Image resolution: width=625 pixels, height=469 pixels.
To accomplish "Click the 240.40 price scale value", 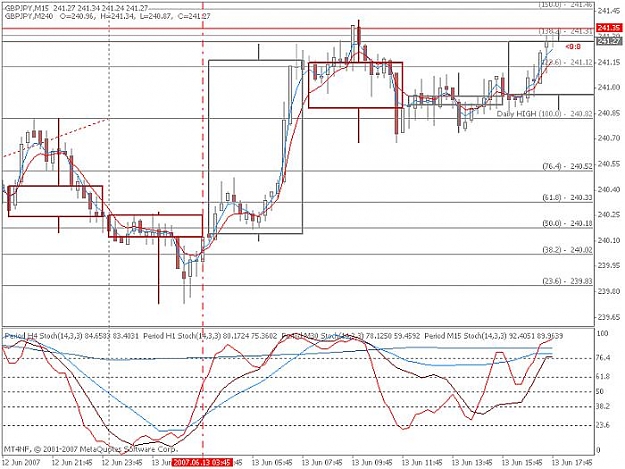I will 609,189.
